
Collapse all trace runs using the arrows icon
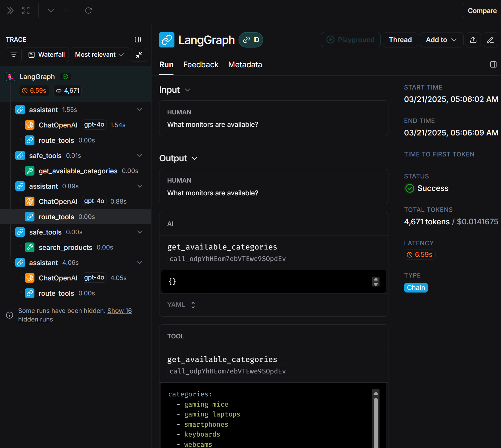[139, 55]
